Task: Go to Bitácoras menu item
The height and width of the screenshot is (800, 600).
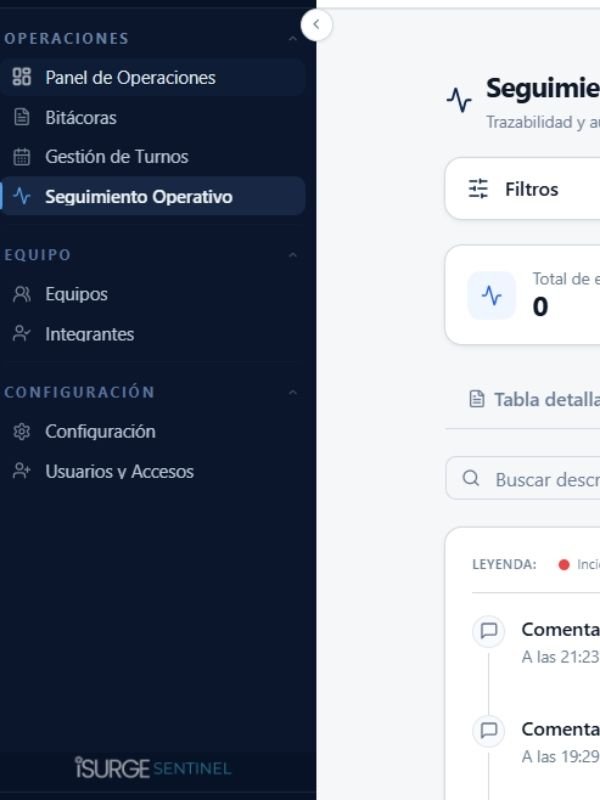Action: click(x=81, y=117)
